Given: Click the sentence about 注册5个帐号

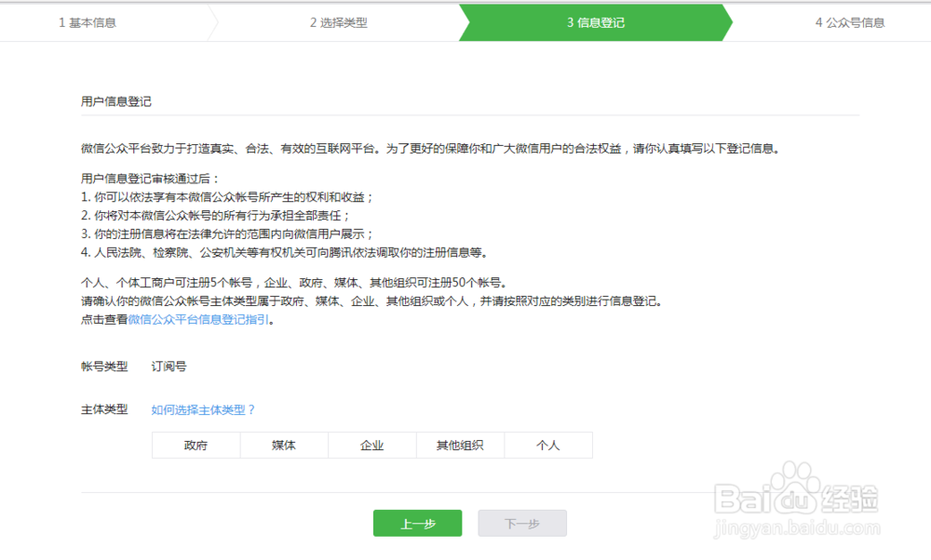Looking at the screenshot, I should (x=294, y=283).
